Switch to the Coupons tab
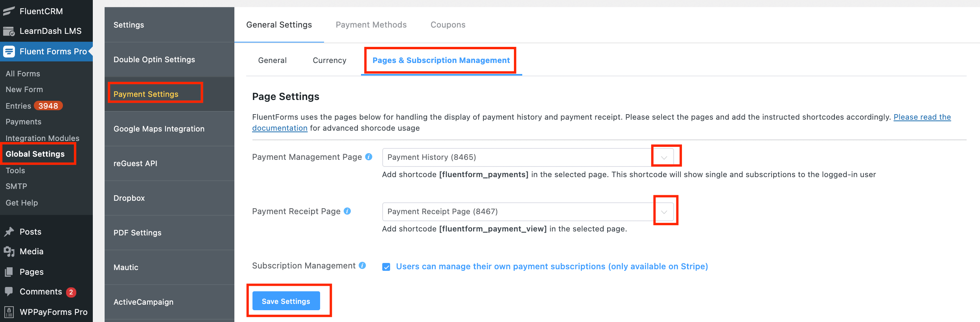 click(448, 25)
